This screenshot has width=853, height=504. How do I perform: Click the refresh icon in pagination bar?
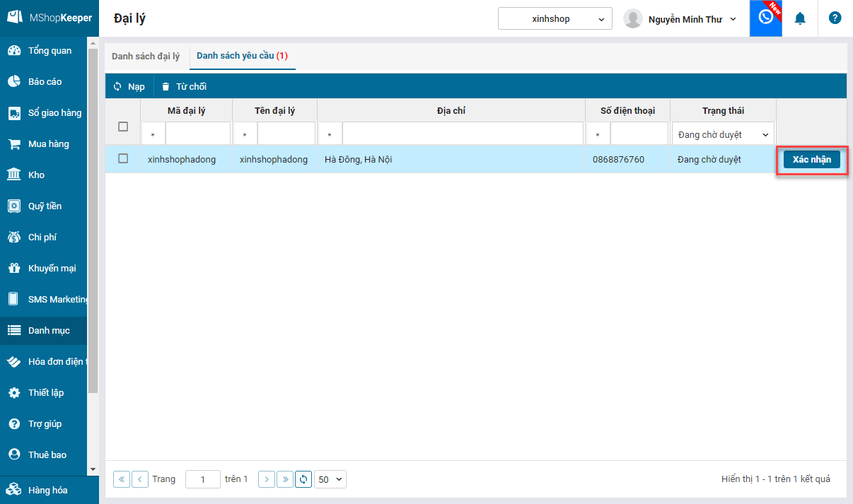point(303,479)
